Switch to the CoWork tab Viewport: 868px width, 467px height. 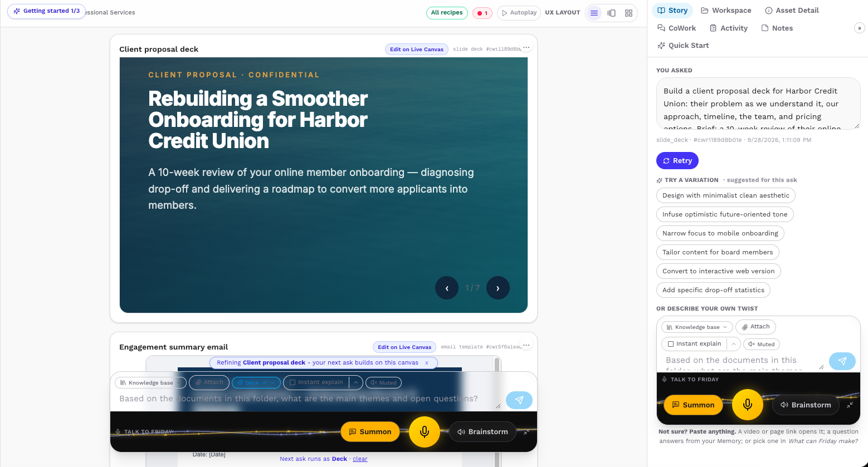[x=676, y=28]
